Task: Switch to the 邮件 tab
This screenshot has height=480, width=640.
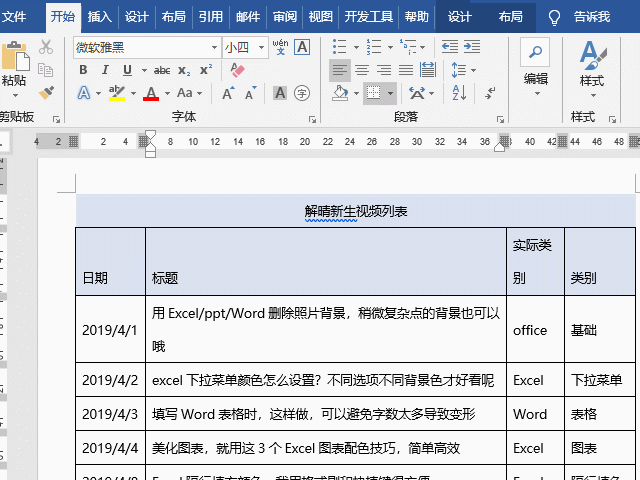Action: [248, 17]
